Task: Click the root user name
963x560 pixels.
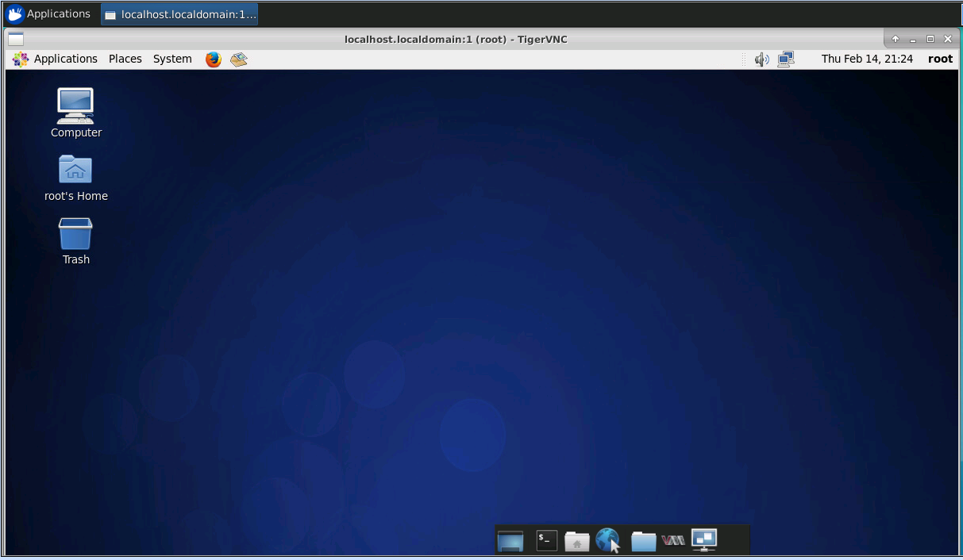Action: pyautogui.click(x=940, y=59)
